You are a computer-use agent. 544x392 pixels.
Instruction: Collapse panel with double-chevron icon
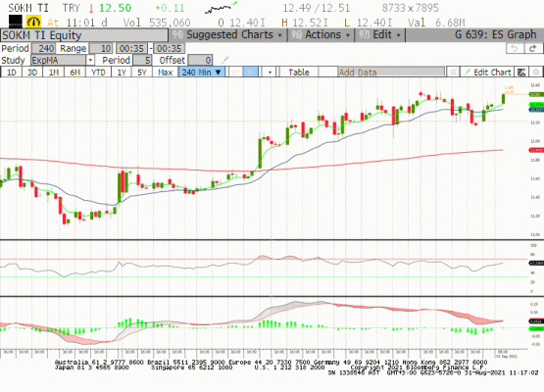[x=453, y=73]
